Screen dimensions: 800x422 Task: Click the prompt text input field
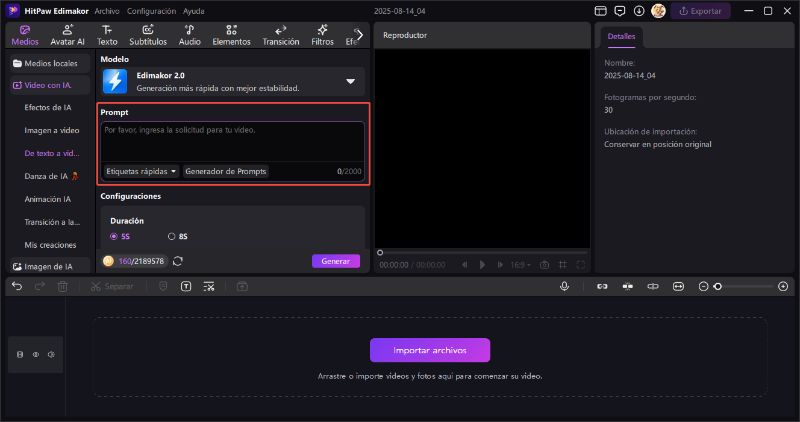click(233, 142)
